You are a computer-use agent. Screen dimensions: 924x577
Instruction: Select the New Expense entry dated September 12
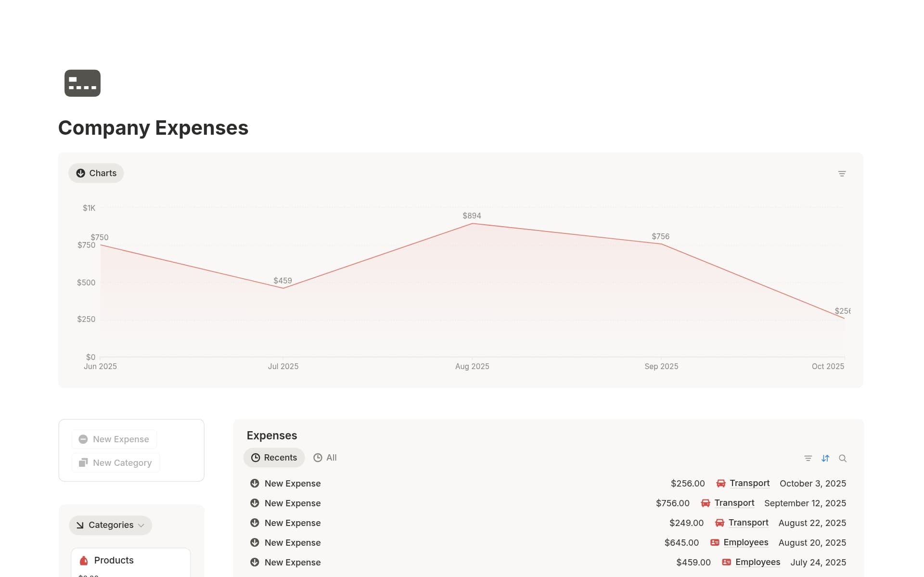click(x=293, y=503)
